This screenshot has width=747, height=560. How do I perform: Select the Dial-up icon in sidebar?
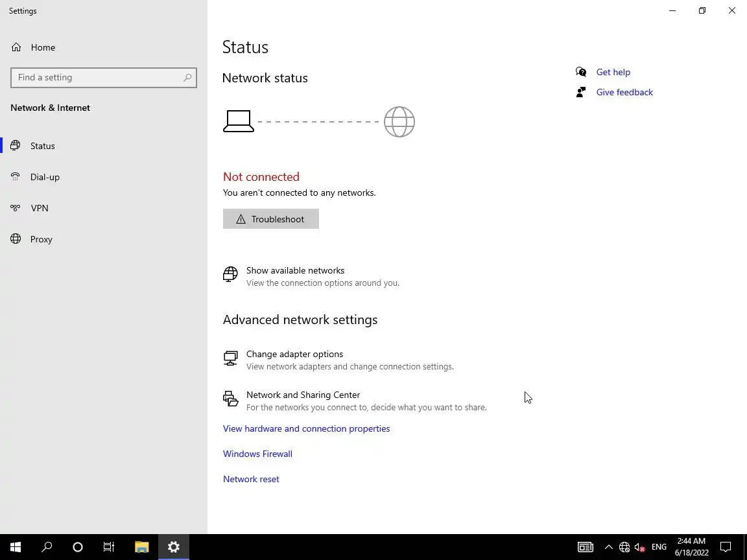tap(16, 177)
